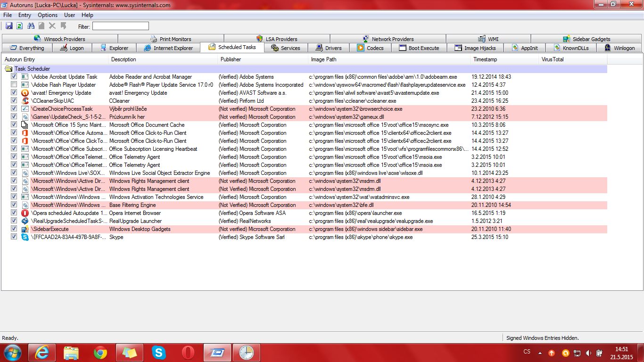This screenshot has width=644, height=362.
Task: Open the User menu
Action: click(69, 15)
